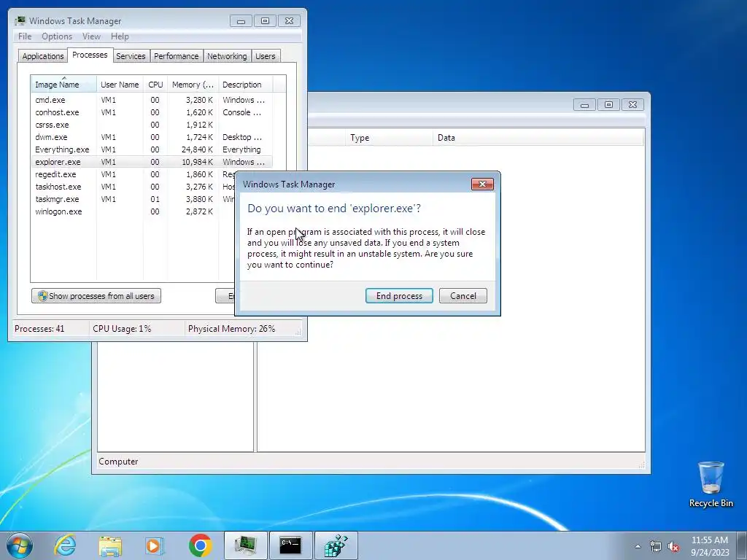Select the Everything.exe process row

(x=152, y=149)
